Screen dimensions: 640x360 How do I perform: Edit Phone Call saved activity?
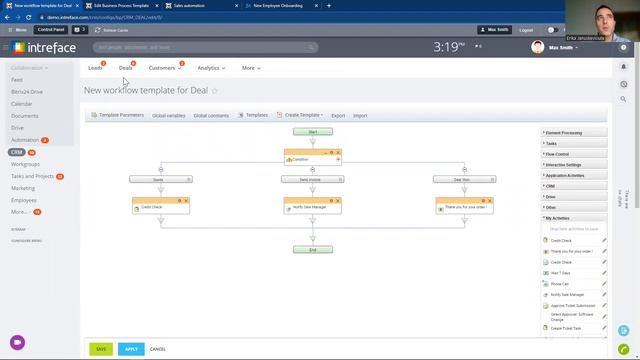point(604,284)
